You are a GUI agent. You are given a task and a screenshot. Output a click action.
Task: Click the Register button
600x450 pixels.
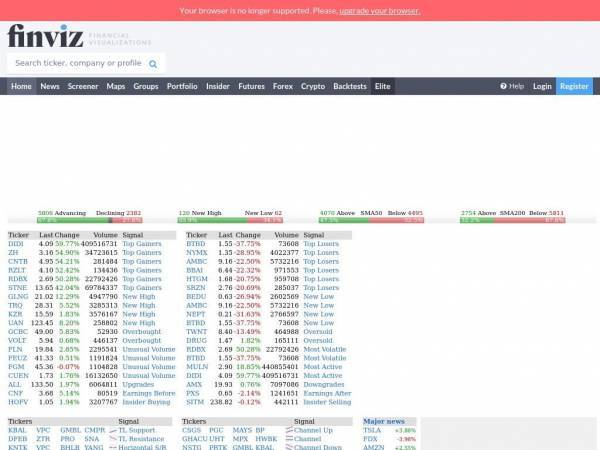(x=574, y=86)
